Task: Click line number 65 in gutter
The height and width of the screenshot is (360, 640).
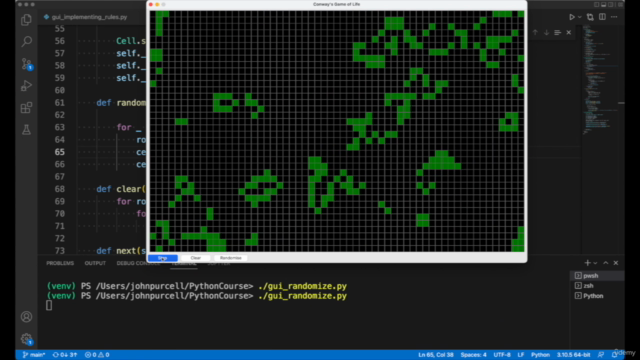Action: tap(60, 152)
